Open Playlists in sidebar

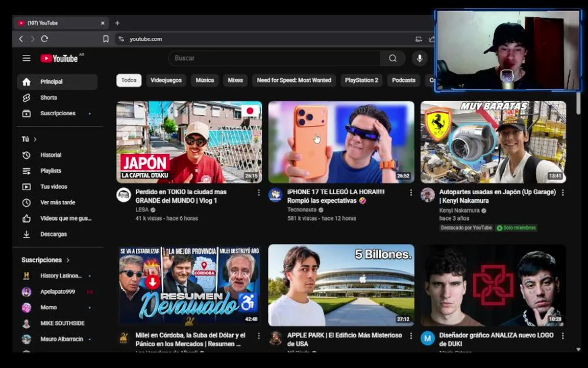click(x=57, y=171)
